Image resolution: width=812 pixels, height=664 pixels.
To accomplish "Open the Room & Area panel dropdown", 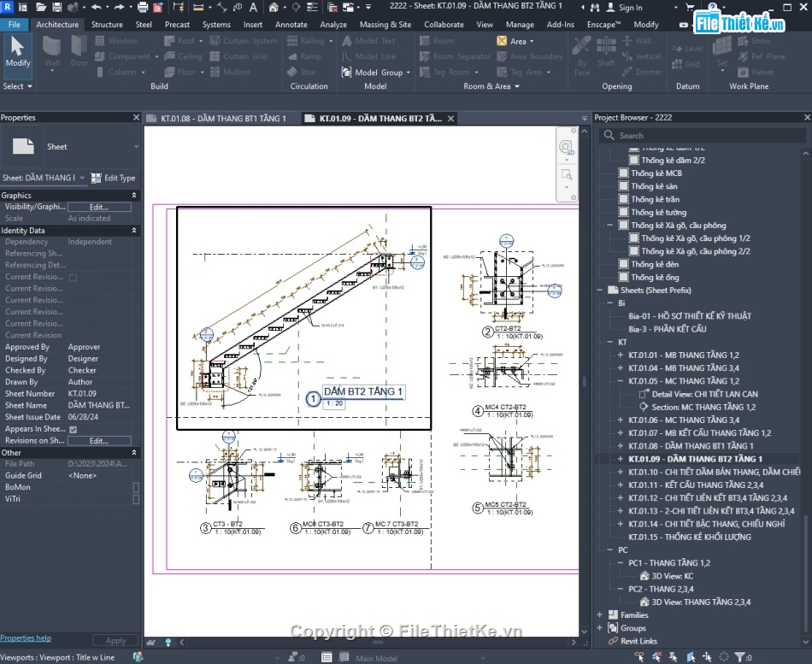I will point(491,86).
